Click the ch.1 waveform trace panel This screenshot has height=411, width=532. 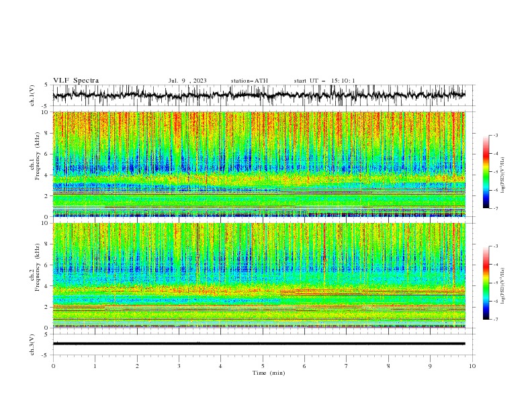[x=264, y=95]
